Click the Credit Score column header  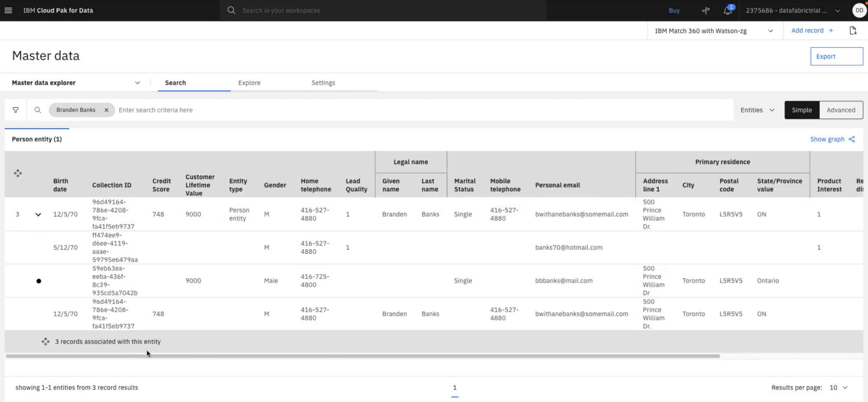161,185
